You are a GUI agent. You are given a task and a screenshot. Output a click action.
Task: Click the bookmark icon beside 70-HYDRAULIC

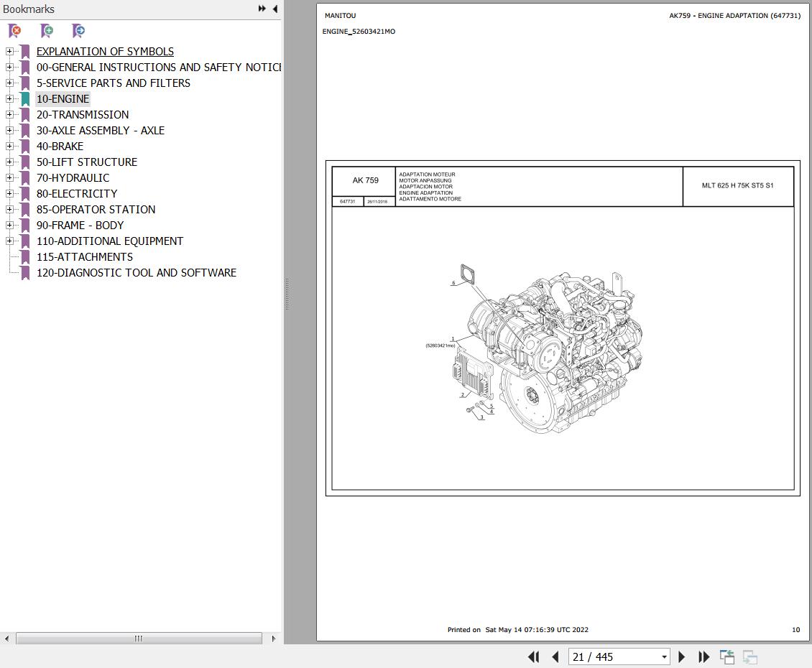(25, 177)
